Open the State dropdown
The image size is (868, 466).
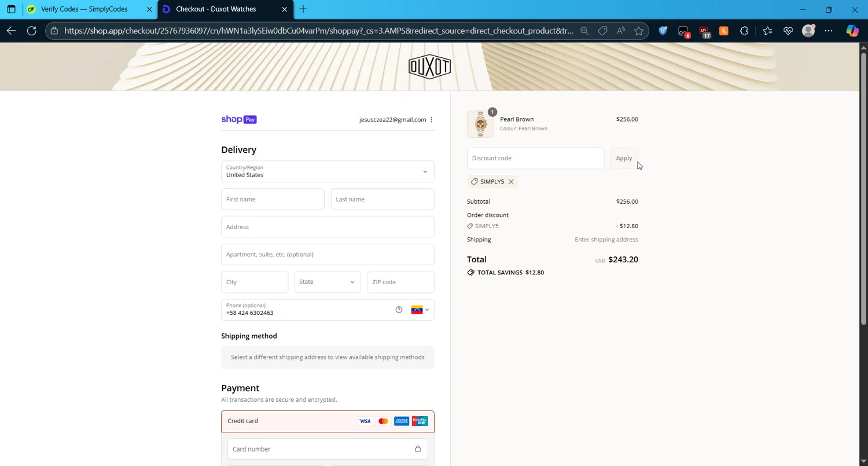[328, 282]
